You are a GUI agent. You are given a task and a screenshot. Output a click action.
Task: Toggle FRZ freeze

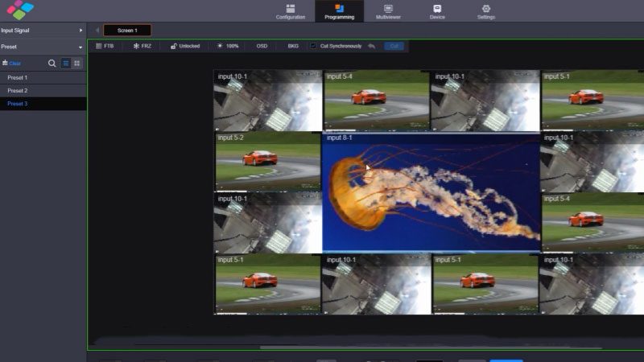click(142, 46)
